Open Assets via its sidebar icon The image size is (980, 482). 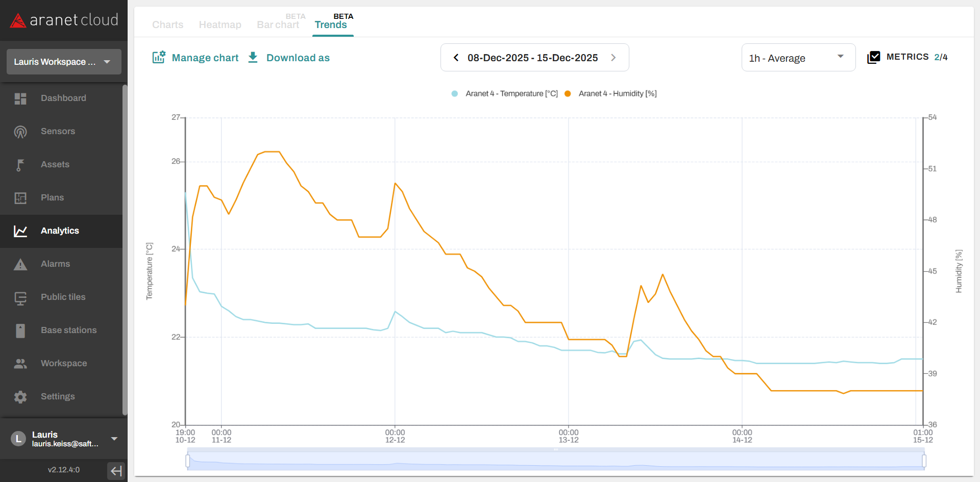point(20,165)
